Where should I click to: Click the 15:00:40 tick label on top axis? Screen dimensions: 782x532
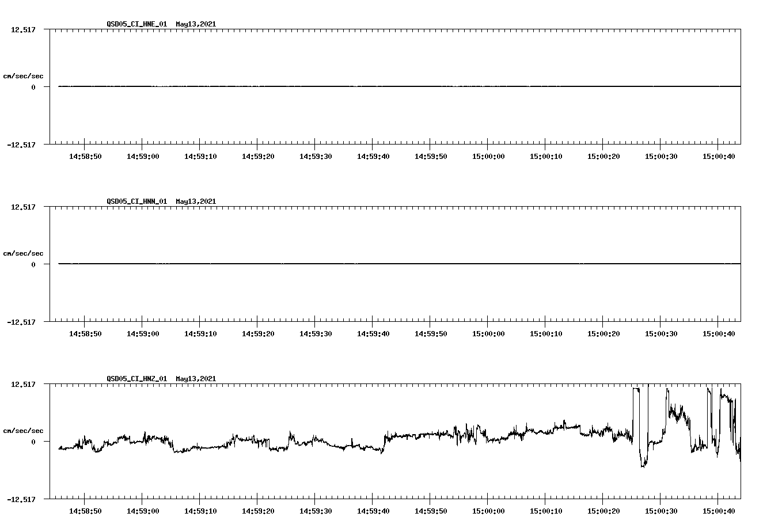718,155
